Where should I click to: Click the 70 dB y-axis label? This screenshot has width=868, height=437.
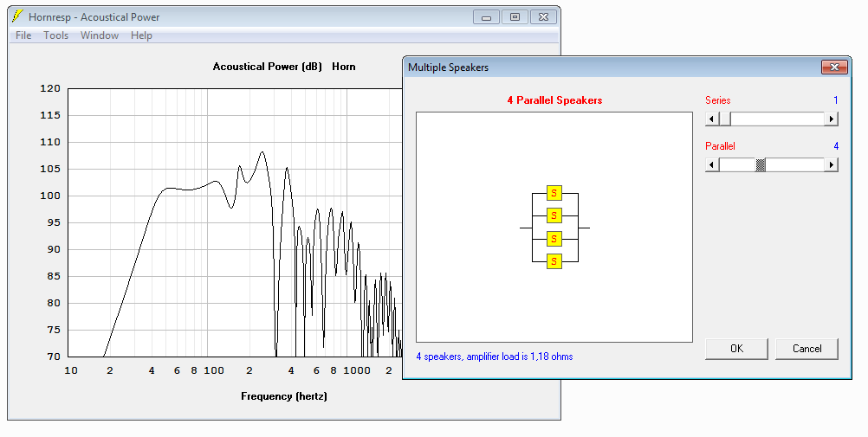54,357
